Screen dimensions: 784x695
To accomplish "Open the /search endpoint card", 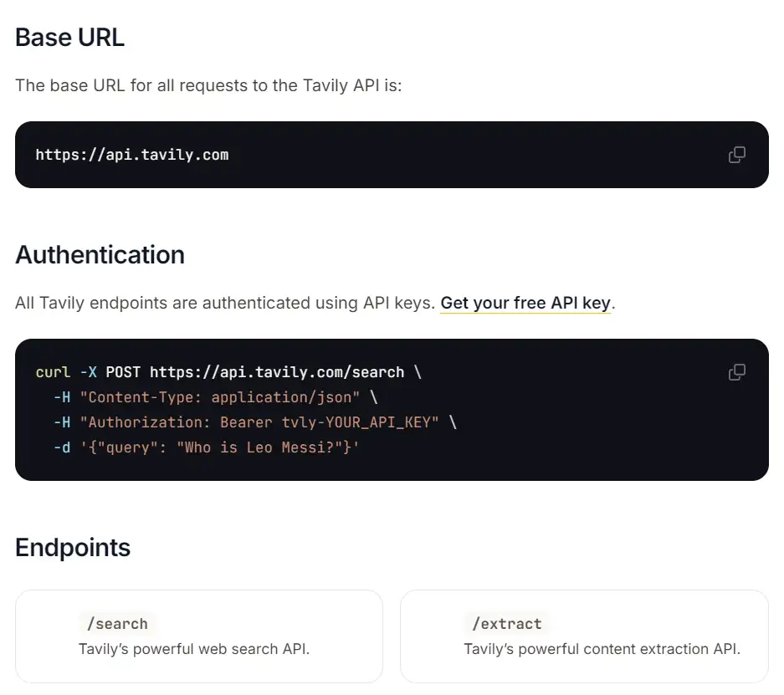I will click(x=199, y=636).
